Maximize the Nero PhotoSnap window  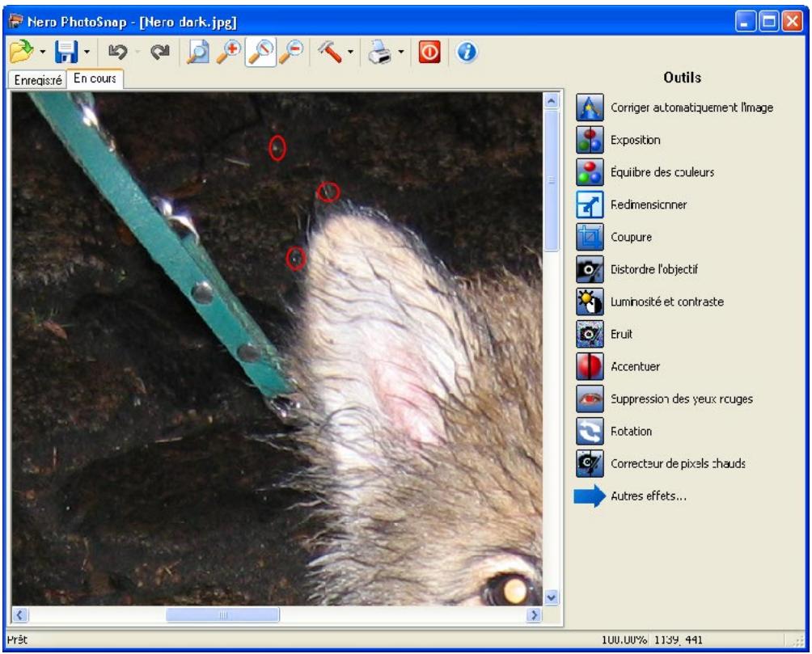769,21
